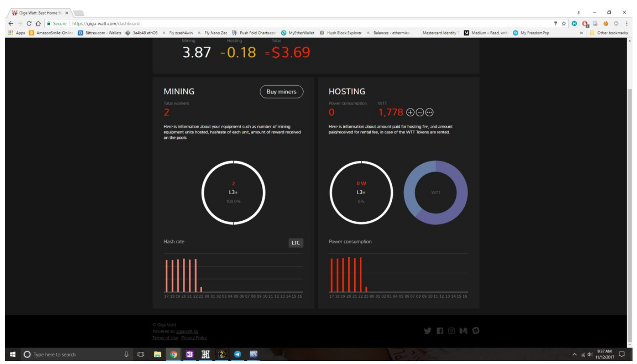This screenshot has width=637, height=364.
Task: Open Windows notification center
Action: pyautogui.click(x=622, y=355)
